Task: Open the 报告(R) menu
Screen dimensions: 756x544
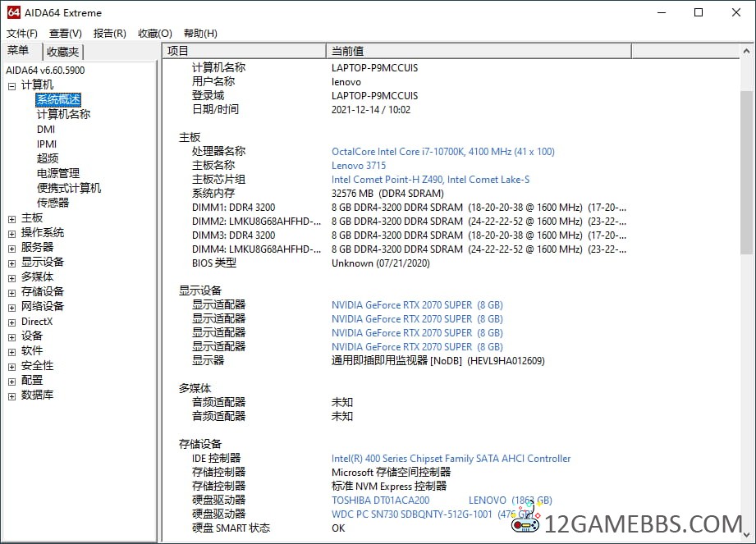Action: coord(109,34)
